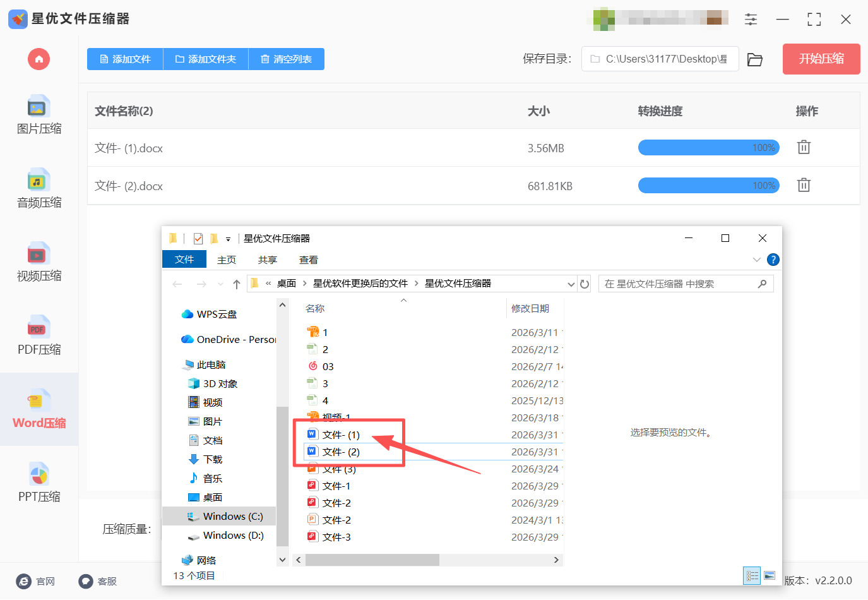The width and height of the screenshot is (868, 600).
Task: Click the 100% progress bar of 文件- (2).docx
Action: (708, 185)
